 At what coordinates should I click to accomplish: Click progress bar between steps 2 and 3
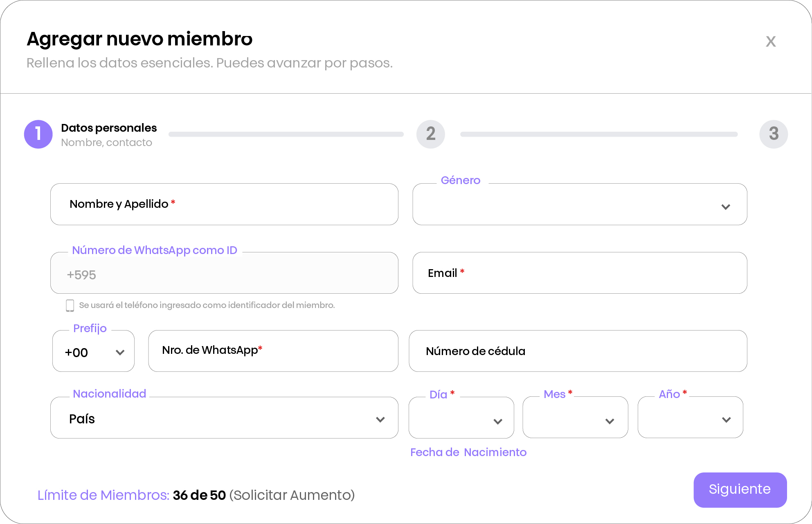tap(598, 134)
